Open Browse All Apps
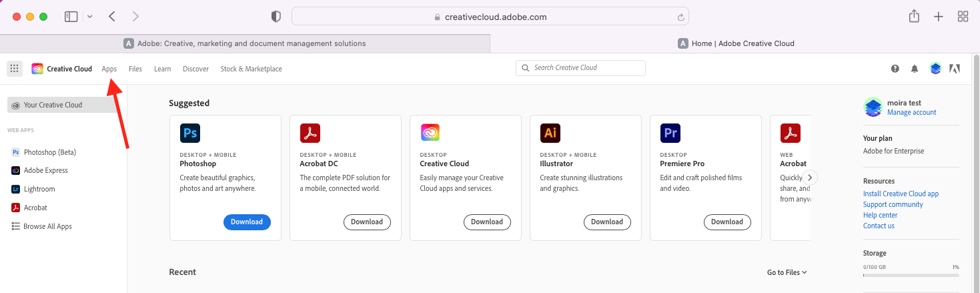The image size is (980, 293). click(x=47, y=226)
